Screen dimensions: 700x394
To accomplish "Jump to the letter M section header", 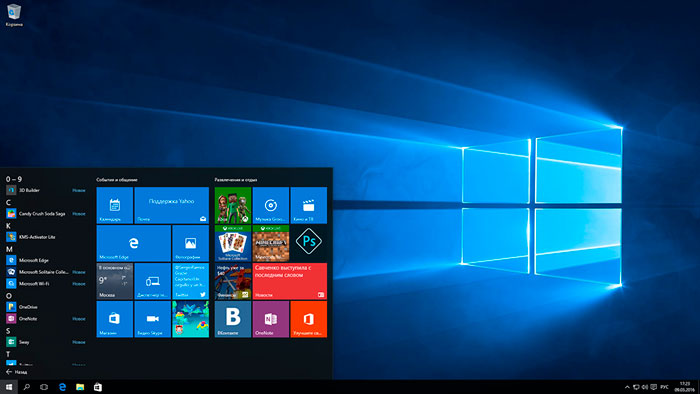I will point(9,249).
